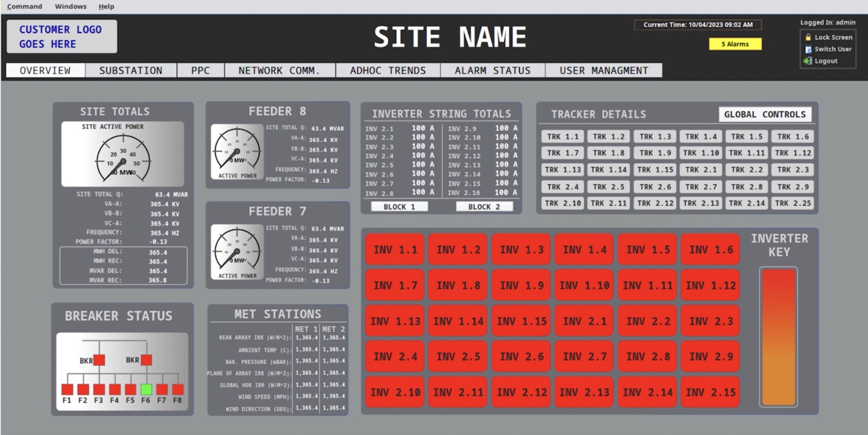Click the Site Active Power gauge
Viewport: 868px width, 435px height.
(x=122, y=156)
